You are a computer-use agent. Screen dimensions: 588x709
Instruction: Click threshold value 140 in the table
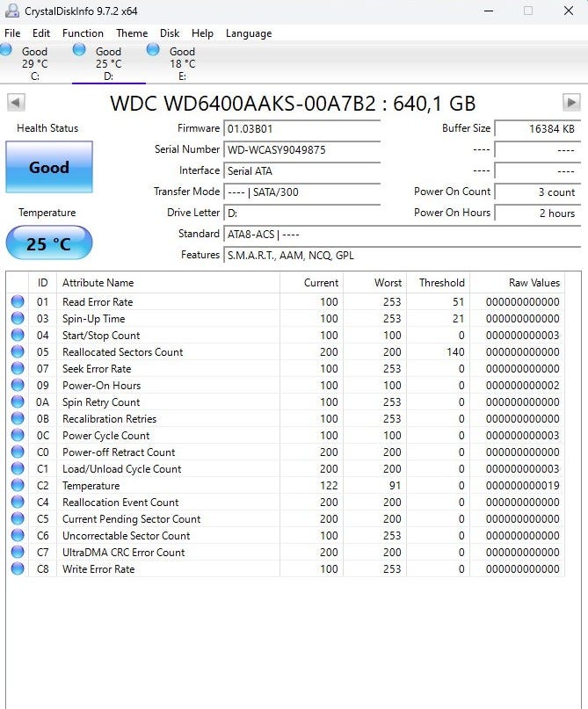click(455, 351)
